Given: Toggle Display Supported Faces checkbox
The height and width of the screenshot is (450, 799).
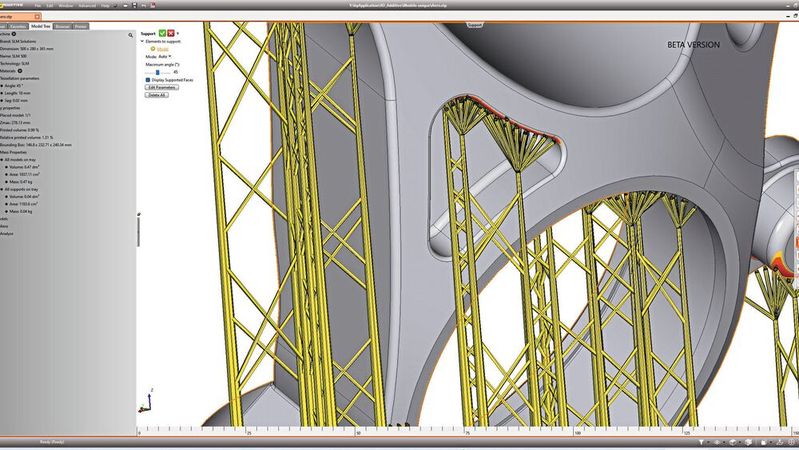Looking at the screenshot, I should [148, 80].
